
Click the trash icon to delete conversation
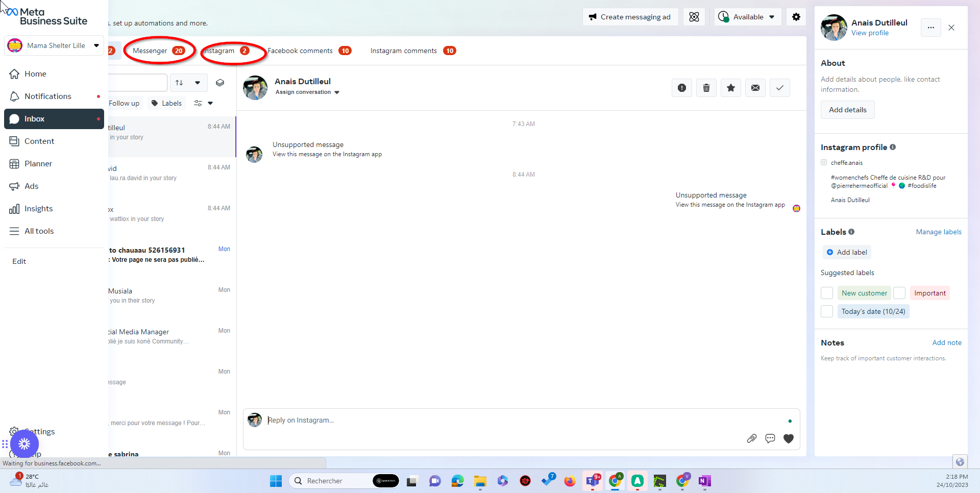706,88
